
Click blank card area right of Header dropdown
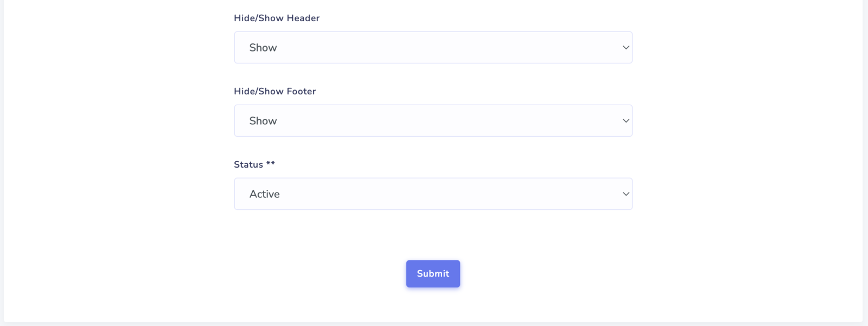point(749,48)
